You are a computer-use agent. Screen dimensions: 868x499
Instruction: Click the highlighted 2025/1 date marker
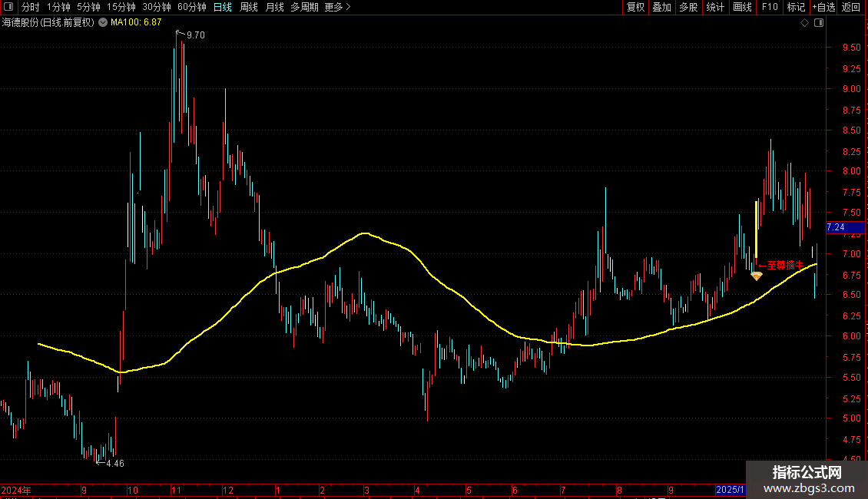731,490
